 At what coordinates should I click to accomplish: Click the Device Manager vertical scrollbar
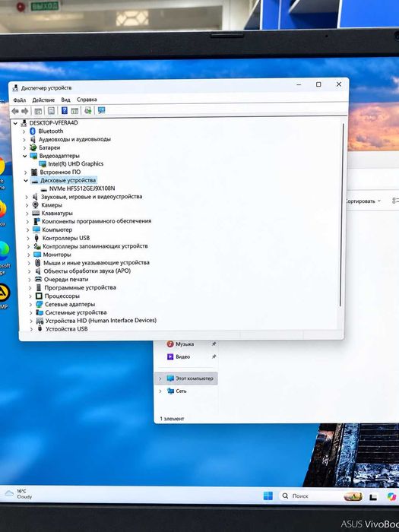coord(342,215)
